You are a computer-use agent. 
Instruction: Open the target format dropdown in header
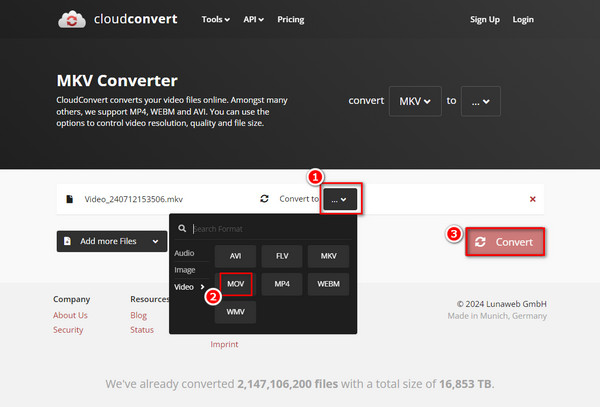481,101
